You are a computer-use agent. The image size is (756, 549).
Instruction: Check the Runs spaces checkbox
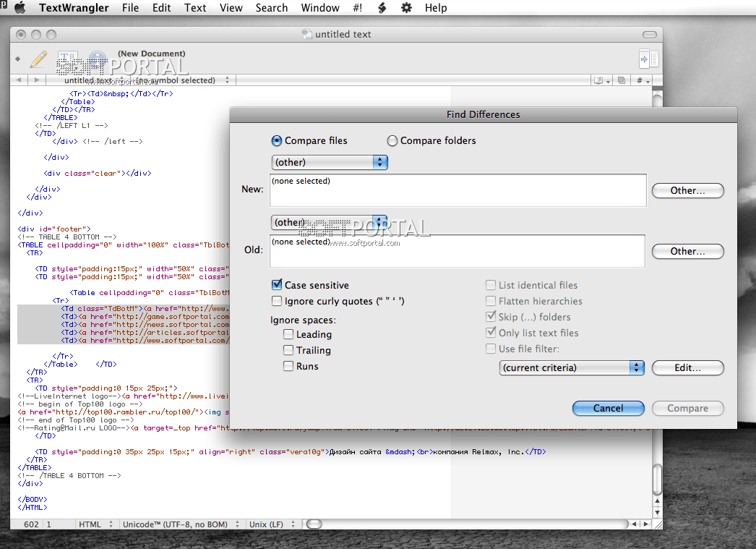pos(288,366)
